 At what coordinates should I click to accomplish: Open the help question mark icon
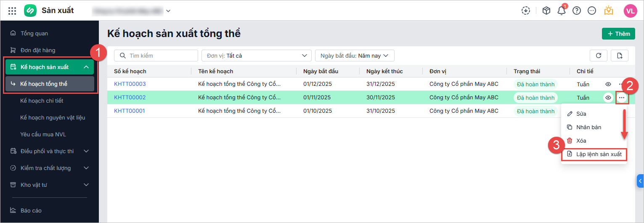(577, 11)
